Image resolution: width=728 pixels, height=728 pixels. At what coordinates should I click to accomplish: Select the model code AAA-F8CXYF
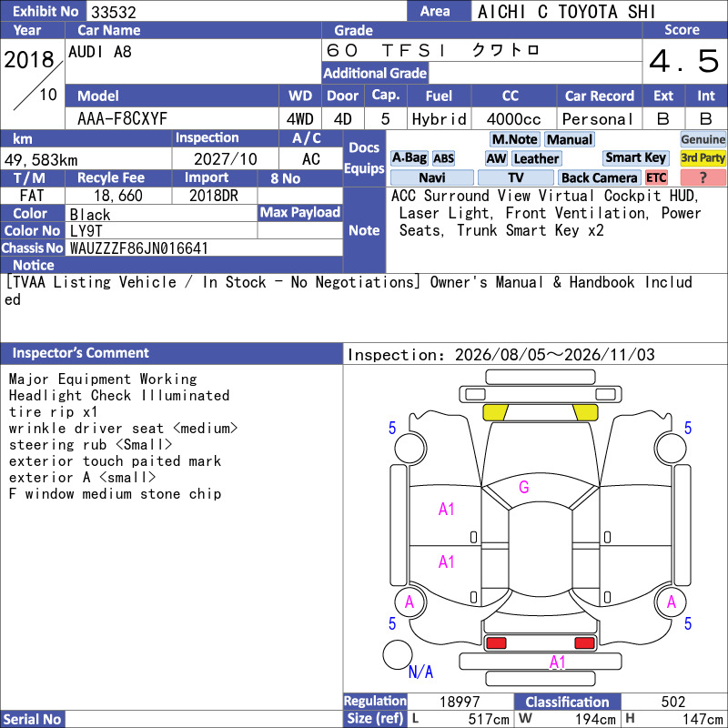tap(122, 119)
